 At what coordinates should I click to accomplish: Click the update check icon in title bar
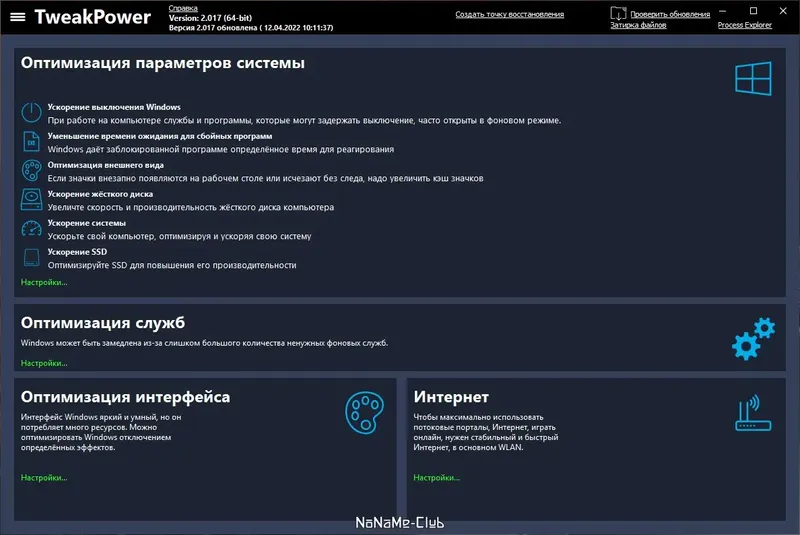coord(618,13)
